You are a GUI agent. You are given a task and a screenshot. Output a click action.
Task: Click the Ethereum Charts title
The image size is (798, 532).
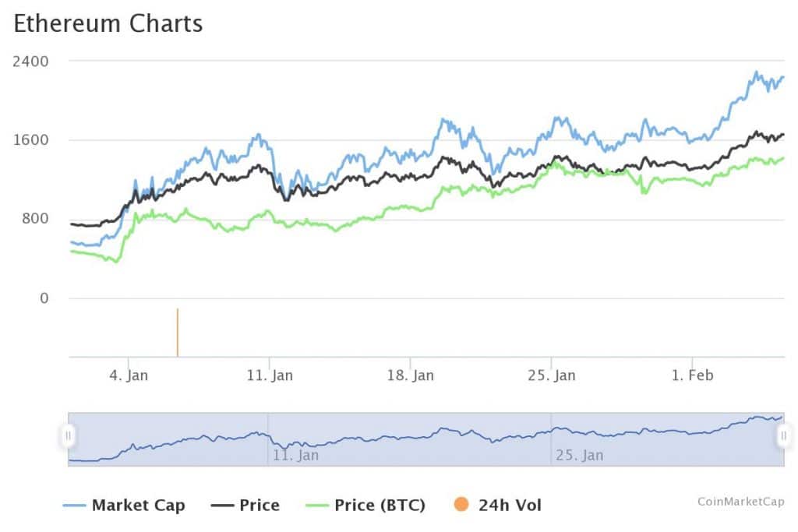pos(108,23)
